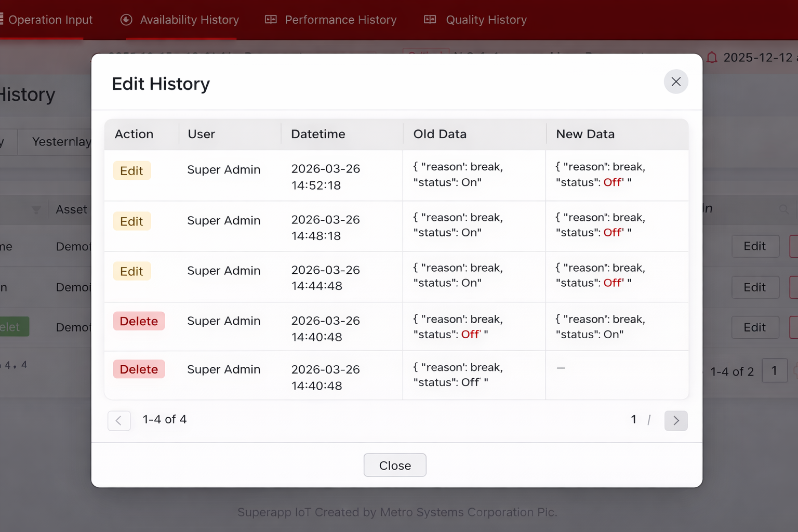The height and width of the screenshot is (532, 798).
Task: Click the search icon in background table header
Action: (x=783, y=209)
